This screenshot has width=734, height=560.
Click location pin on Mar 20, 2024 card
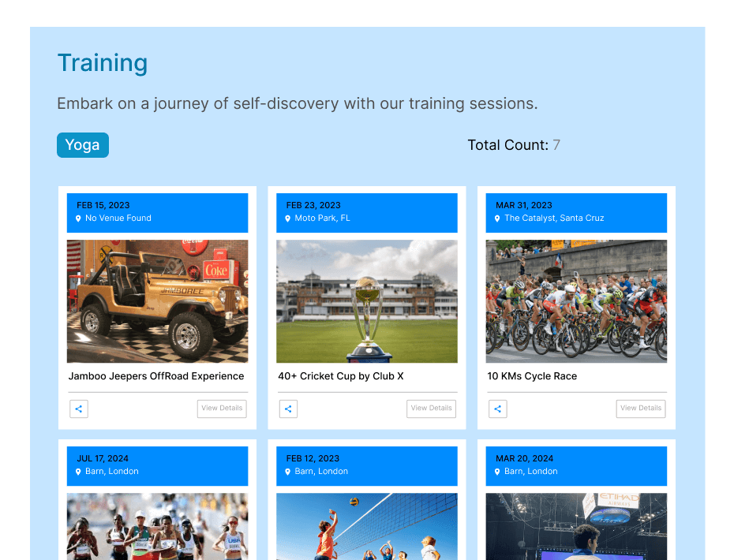point(497,472)
